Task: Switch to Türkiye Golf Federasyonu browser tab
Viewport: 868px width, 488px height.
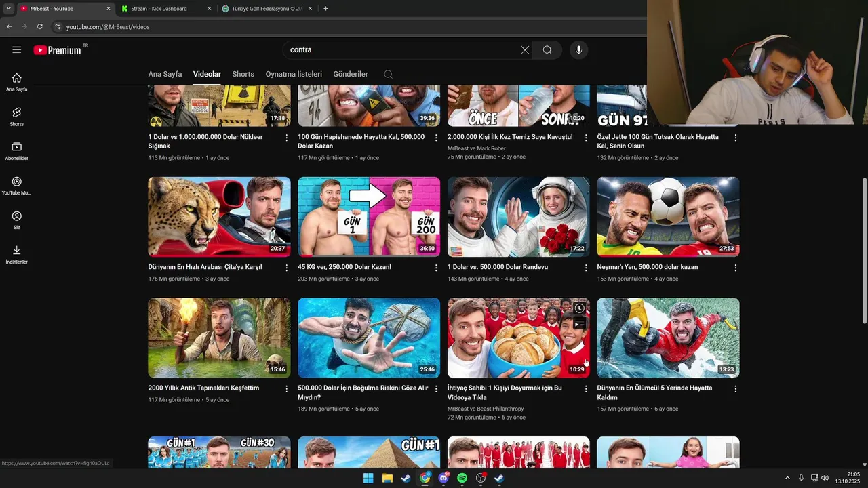Action: coord(268,9)
